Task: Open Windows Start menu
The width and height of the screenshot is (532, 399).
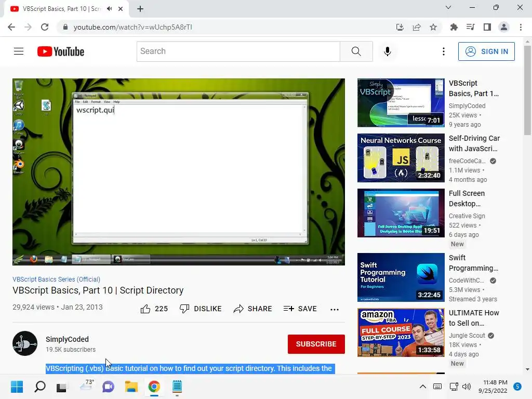Action: point(17,387)
